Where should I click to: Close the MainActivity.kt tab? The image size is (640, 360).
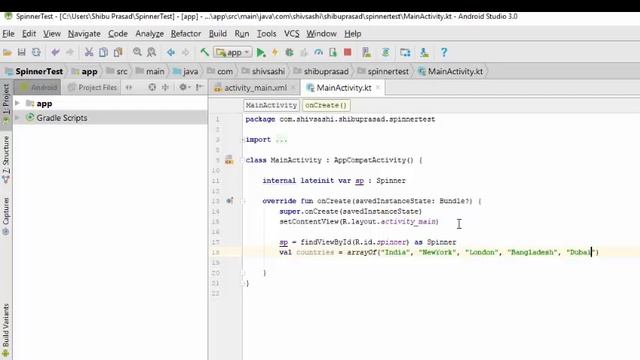(x=378, y=87)
